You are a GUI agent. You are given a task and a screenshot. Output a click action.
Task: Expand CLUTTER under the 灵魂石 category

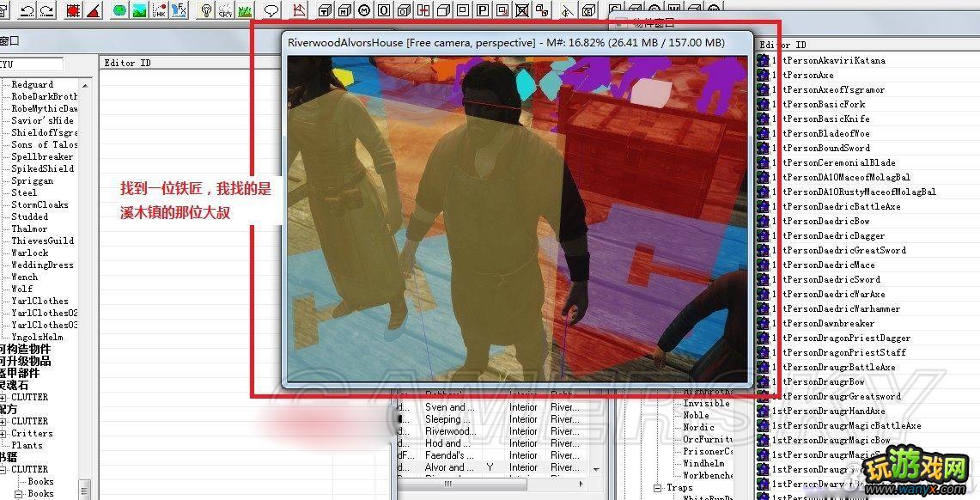point(3,398)
